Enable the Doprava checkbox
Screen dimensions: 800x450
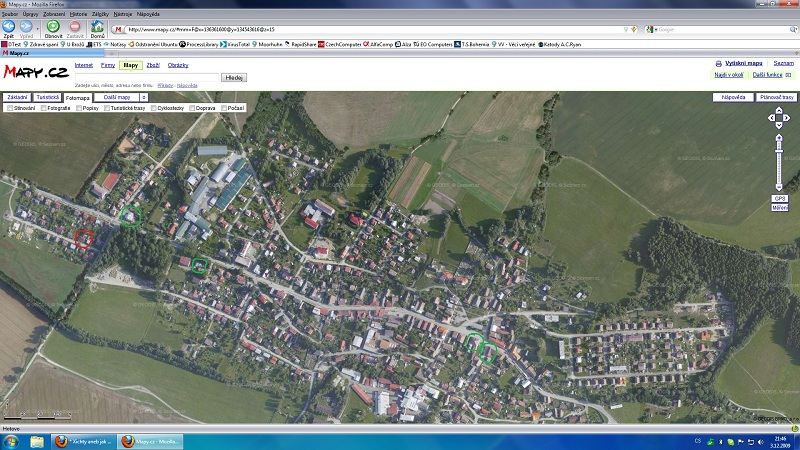tap(192, 108)
